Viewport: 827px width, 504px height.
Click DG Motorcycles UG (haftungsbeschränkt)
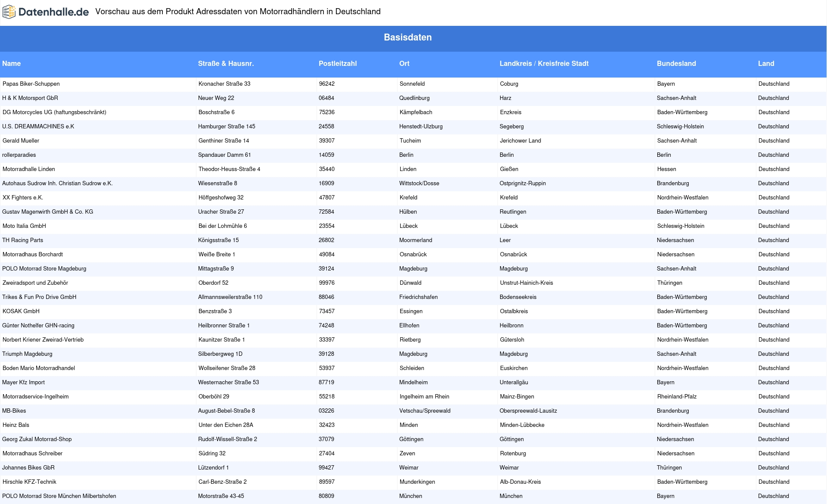[x=54, y=112]
